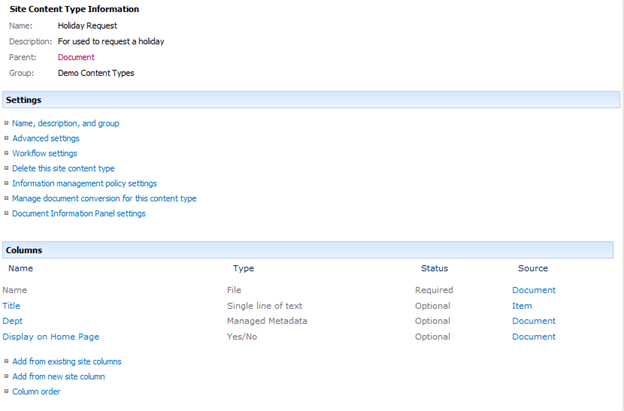This screenshot has width=624, height=411.
Task: Open the Title column link
Action: point(11,306)
